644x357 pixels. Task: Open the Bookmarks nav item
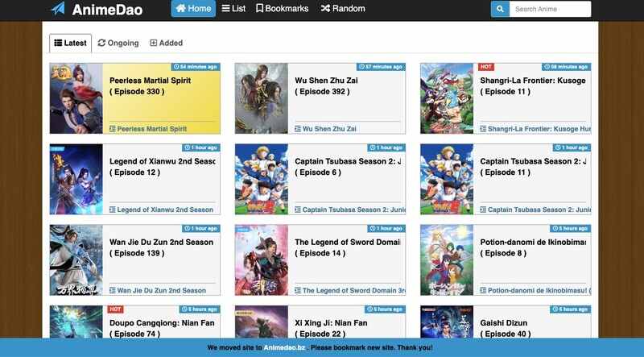click(283, 9)
